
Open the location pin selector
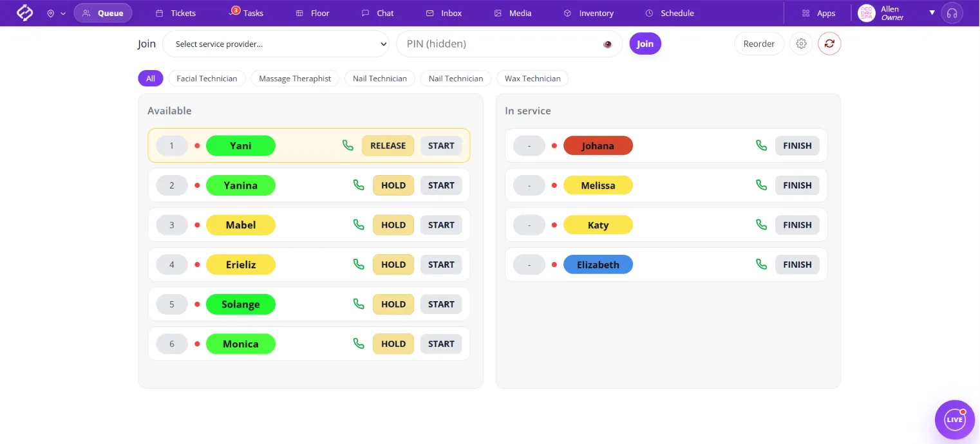point(56,13)
